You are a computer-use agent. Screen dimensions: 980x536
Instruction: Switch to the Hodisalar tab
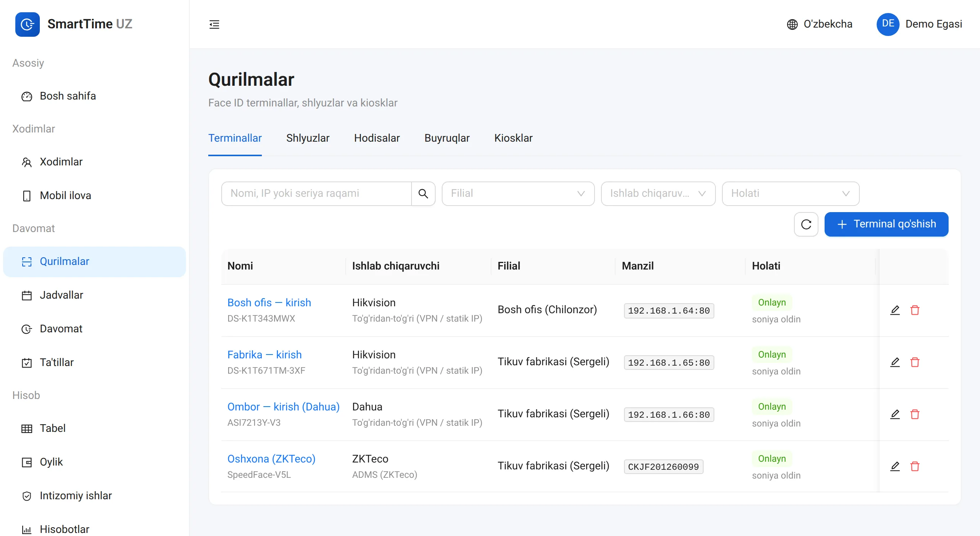377,138
